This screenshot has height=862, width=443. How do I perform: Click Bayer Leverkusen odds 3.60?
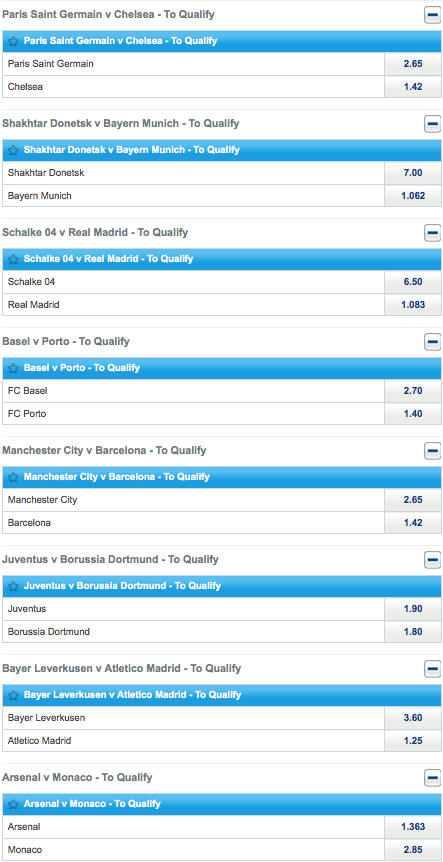point(413,717)
